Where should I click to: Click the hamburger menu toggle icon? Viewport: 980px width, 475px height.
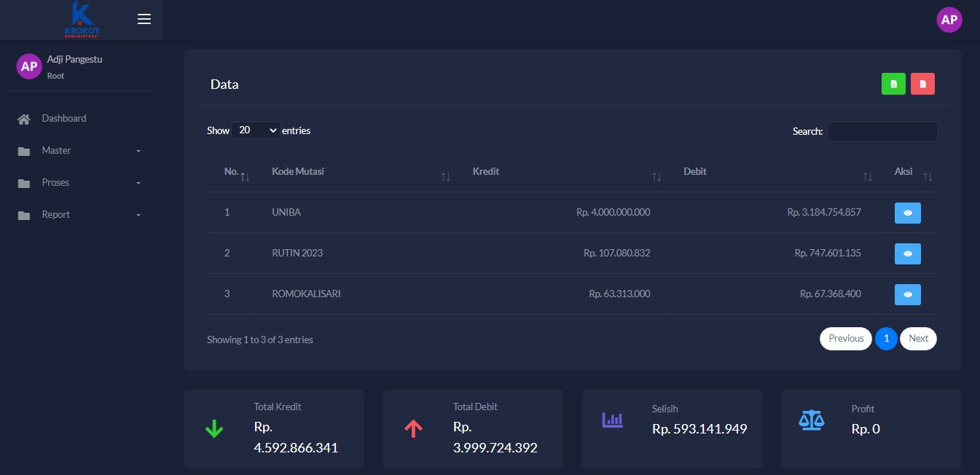point(144,19)
